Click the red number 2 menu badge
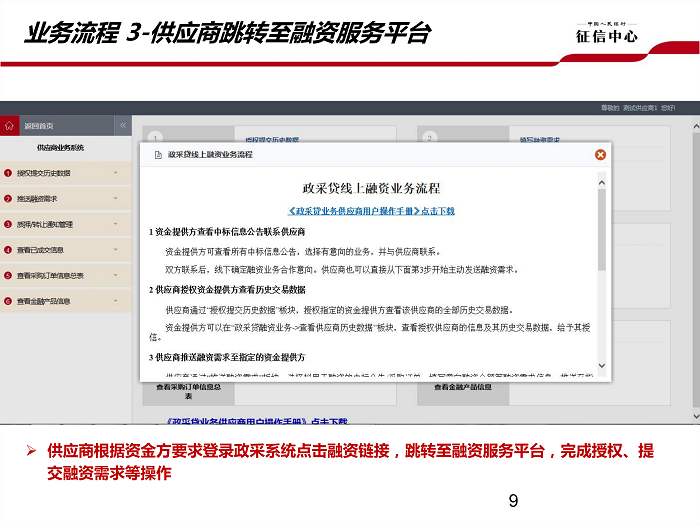The height and width of the screenshot is (525, 700). [8, 198]
